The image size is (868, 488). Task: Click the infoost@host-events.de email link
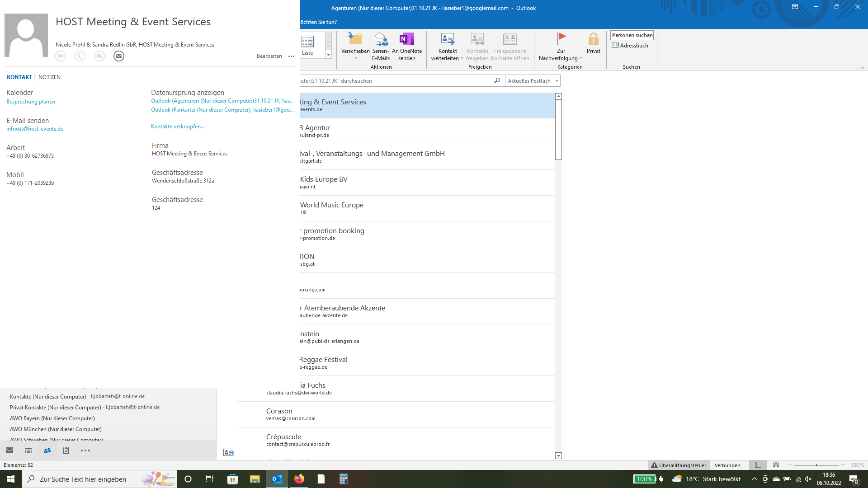pos(35,129)
